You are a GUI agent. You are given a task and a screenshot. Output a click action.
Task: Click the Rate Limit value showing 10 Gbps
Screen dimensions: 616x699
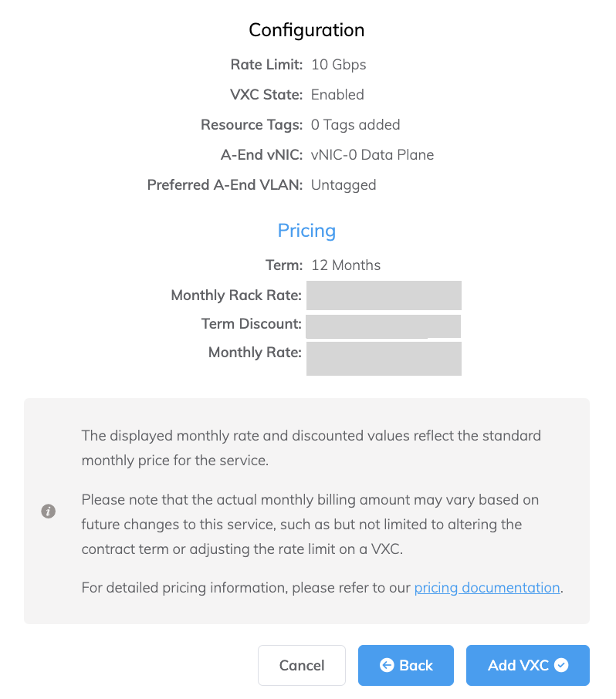[338, 65]
